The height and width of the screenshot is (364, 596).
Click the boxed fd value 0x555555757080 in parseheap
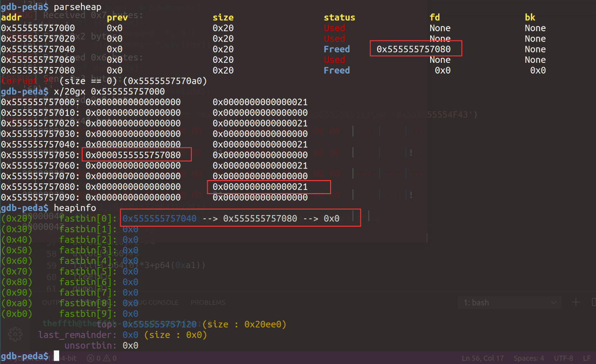click(416, 49)
